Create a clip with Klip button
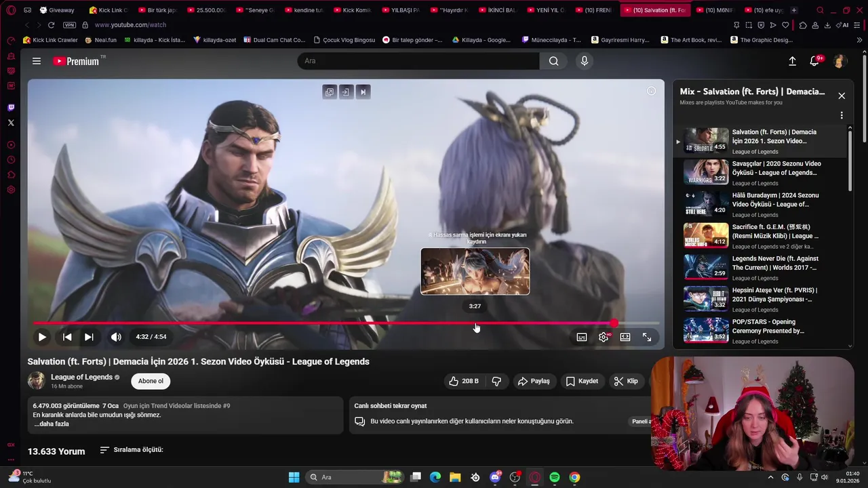 coord(626,381)
